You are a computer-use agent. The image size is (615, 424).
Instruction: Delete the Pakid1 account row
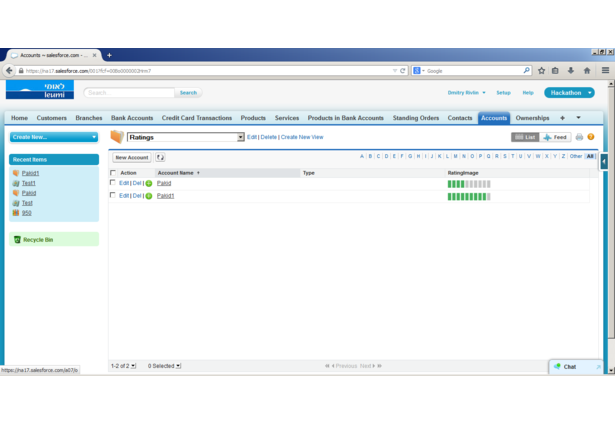(x=137, y=196)
